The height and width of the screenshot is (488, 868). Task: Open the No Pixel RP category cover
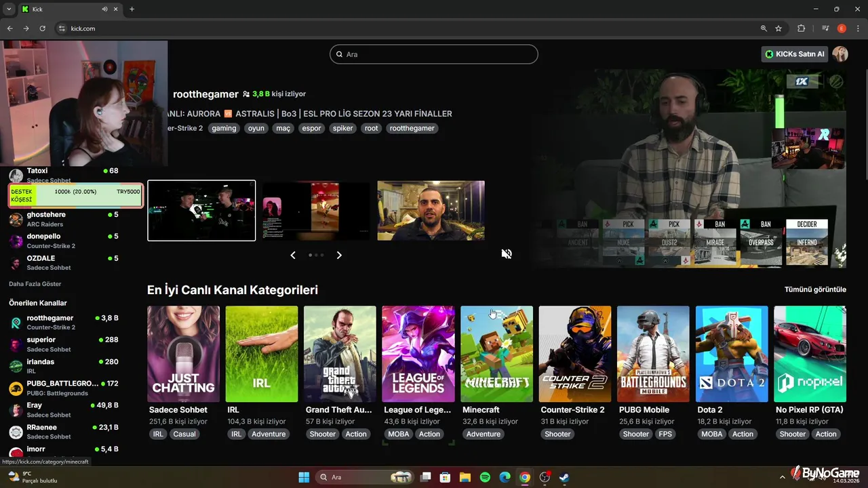[x=810, y=354]
